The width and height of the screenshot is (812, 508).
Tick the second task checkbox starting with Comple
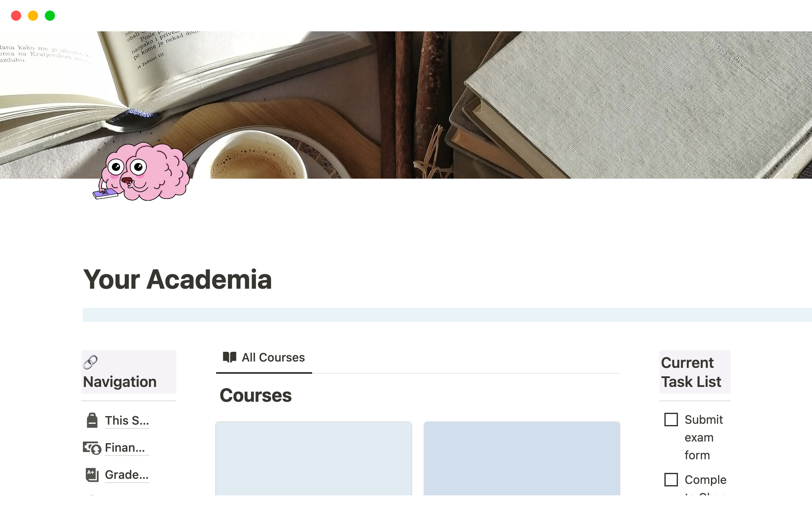click(671, 480)
